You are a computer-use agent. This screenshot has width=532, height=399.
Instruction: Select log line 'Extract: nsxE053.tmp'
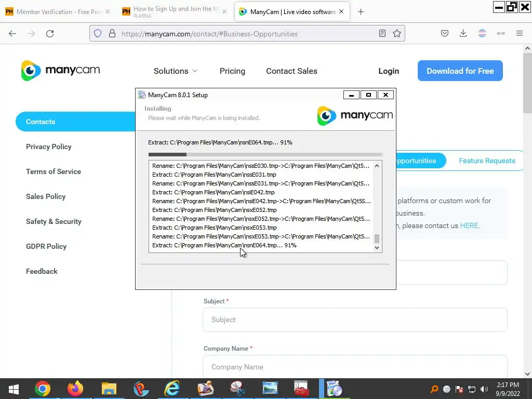215,228
